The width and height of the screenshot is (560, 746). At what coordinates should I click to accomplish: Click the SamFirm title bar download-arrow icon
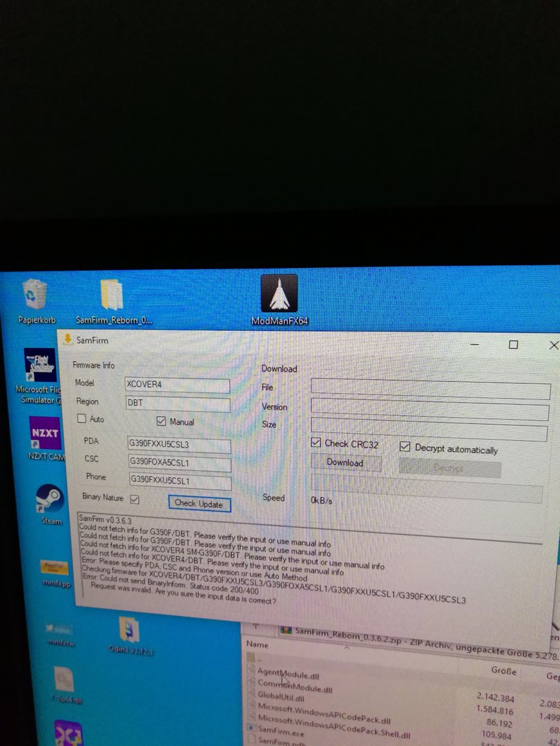(68, 338)
